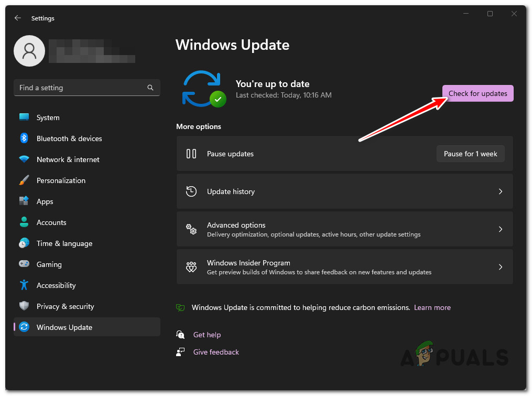Click the Accounts person icon
The height and width of the screenshot is (396, 532).
(24, 222)
